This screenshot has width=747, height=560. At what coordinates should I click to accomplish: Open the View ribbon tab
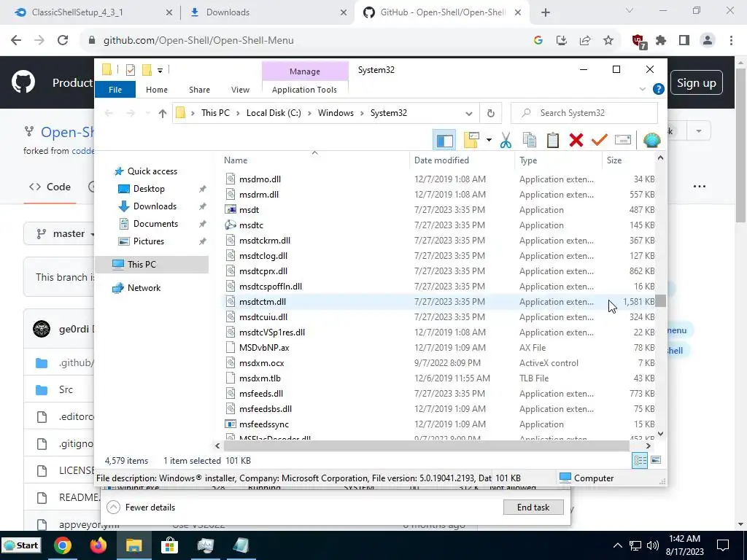[x=240, y=90]
